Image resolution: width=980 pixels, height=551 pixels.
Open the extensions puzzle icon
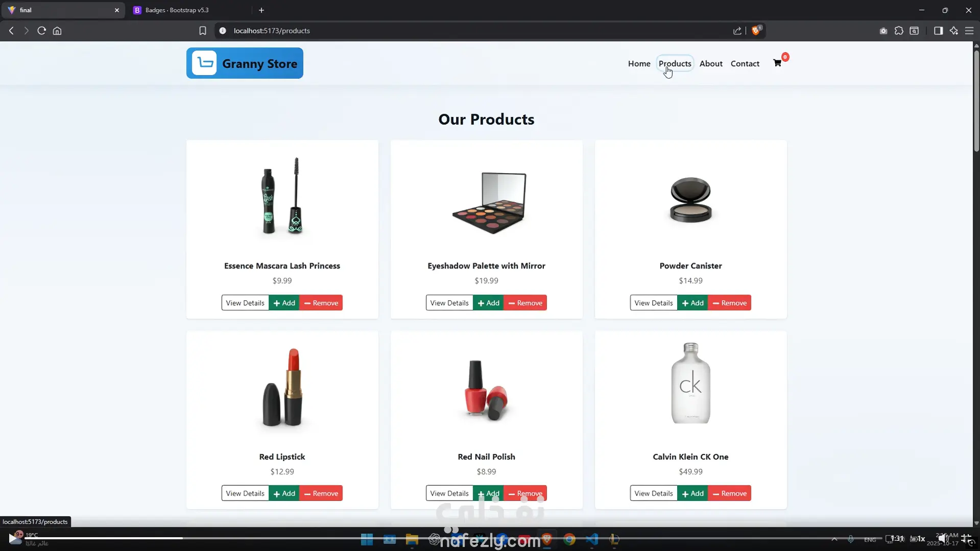coord(899,31)
